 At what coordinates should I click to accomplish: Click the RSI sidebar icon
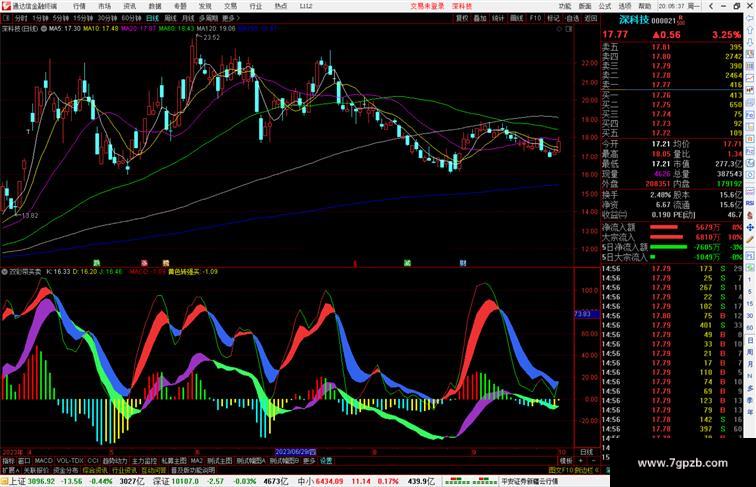(750, 203)
